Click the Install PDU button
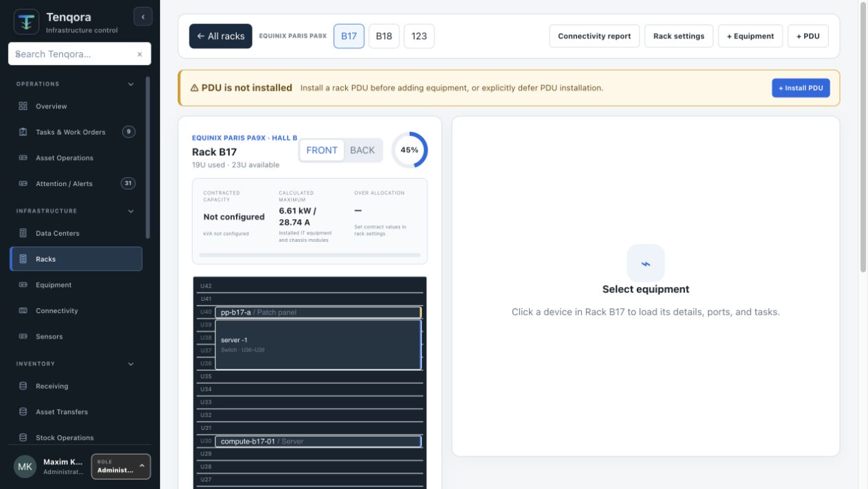Viewport: 868px width, 489px height. pos(801,88)
